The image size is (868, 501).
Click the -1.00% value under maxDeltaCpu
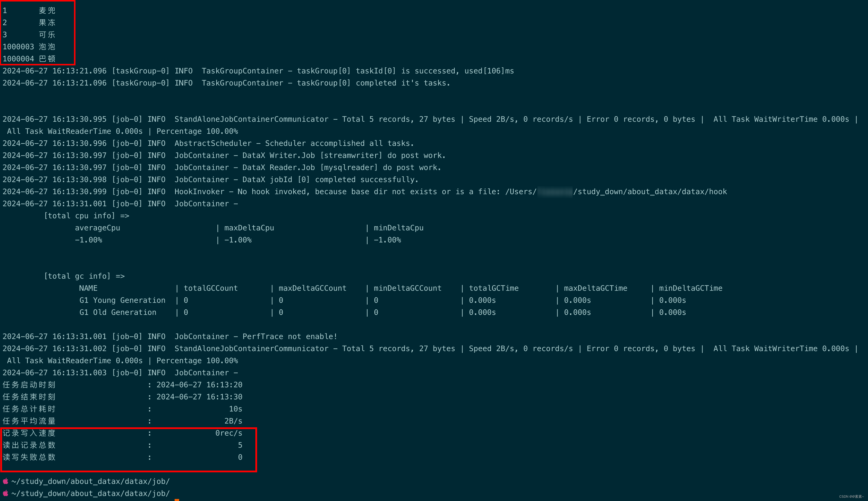point(238,240)
